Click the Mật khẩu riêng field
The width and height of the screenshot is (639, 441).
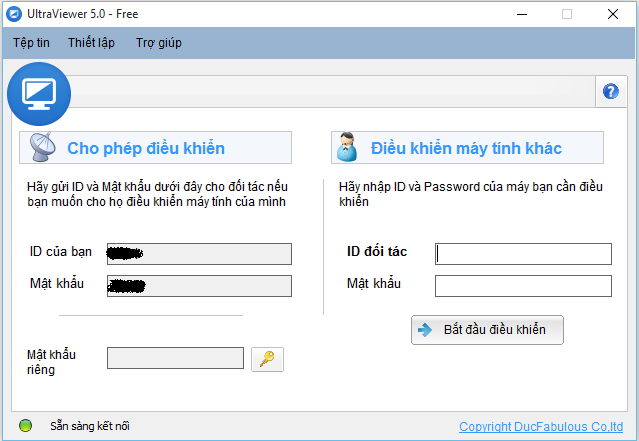pos(175,358)
